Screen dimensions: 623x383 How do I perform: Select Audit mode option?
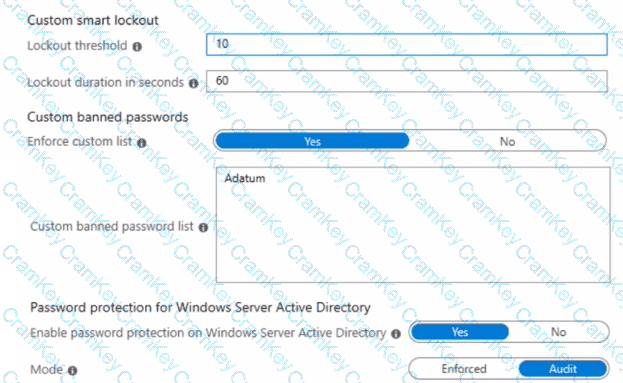[563, 369]
